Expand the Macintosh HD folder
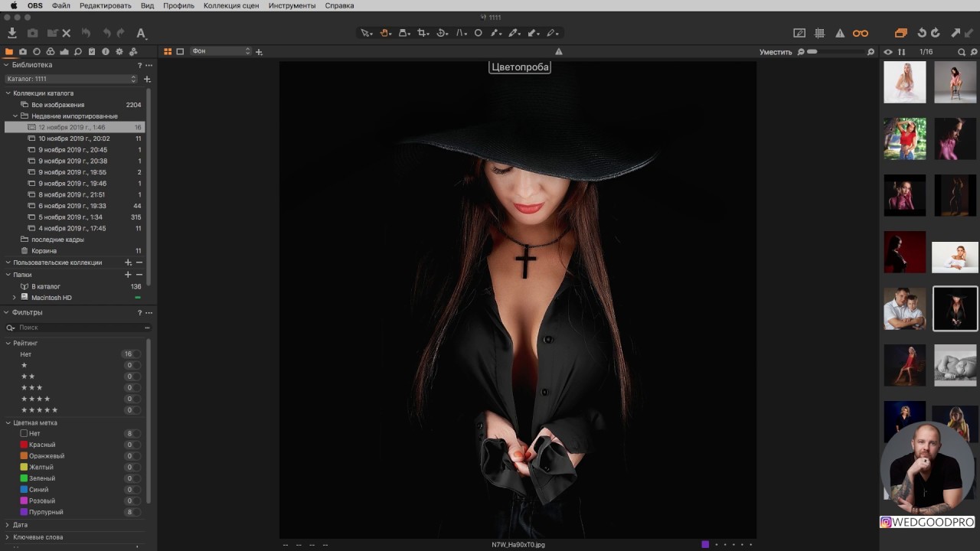This screenshot has height=551, width=980. (x=15, y=298)
